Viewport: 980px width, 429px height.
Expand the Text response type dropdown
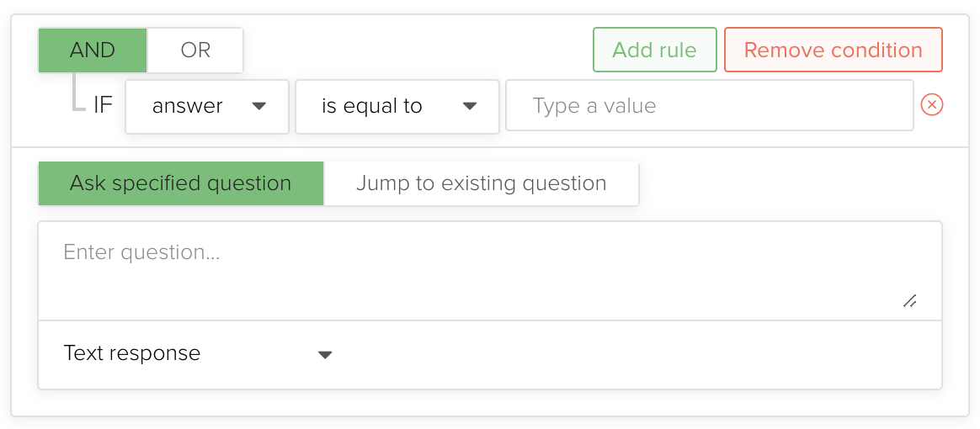pos(198,354)
